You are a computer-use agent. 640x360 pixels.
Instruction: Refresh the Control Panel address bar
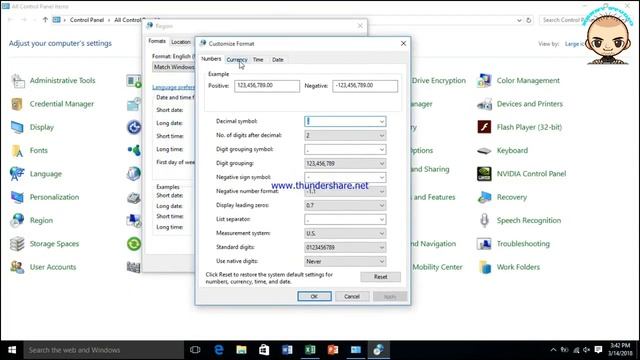529,20
